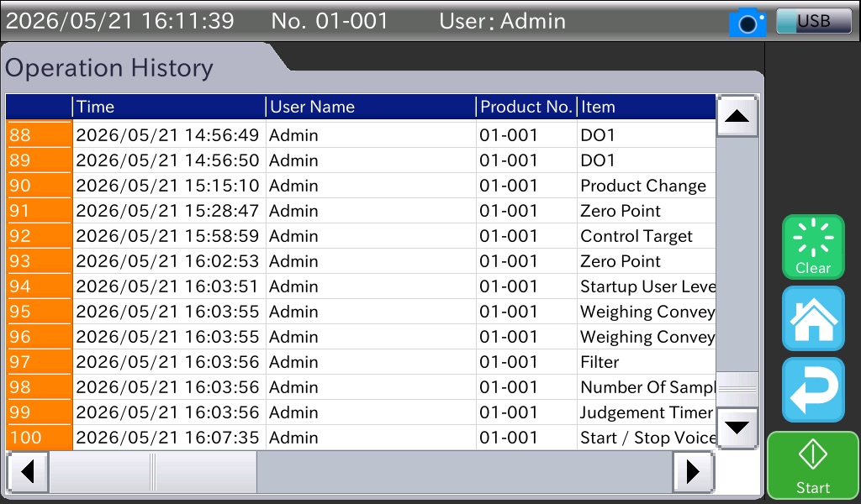Open the Operation History tab

point(109,69)
